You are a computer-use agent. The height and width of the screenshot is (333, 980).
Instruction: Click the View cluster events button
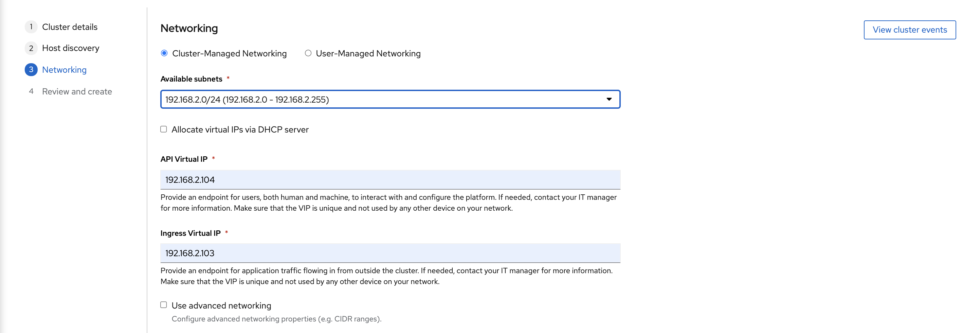coord(910,30)
